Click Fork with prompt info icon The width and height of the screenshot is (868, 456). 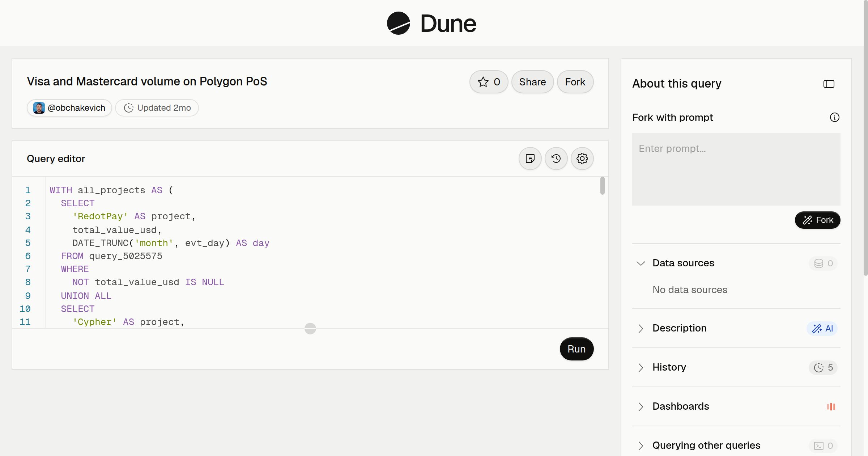(834, 117)
